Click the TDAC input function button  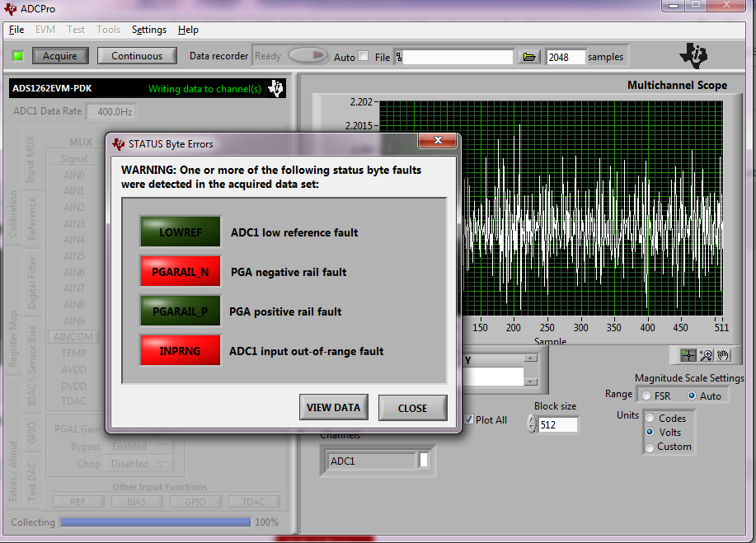pyautogui.click(x=254, y=502)
